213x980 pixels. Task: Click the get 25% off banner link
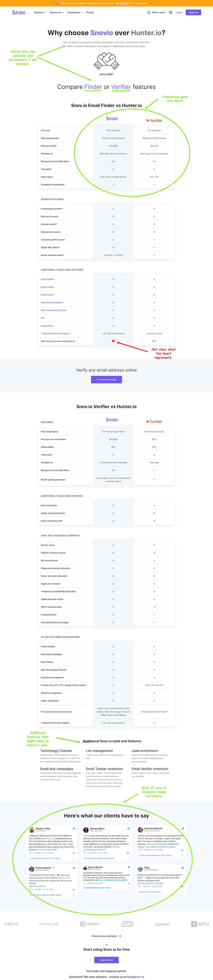coord(122,3)
